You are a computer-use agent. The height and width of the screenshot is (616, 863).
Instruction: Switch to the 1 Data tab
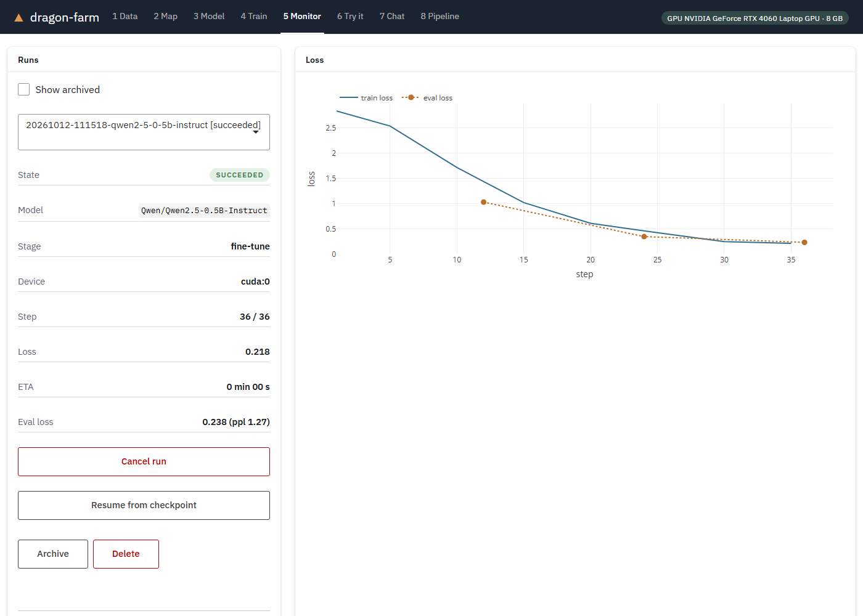[125, 17]
